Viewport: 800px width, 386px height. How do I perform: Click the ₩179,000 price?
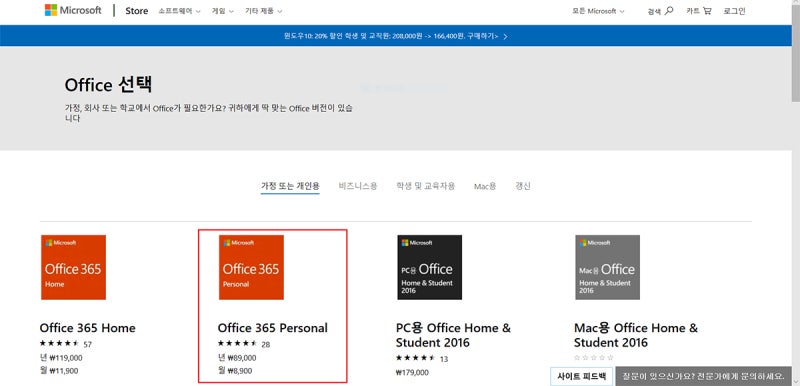point(412,372)
